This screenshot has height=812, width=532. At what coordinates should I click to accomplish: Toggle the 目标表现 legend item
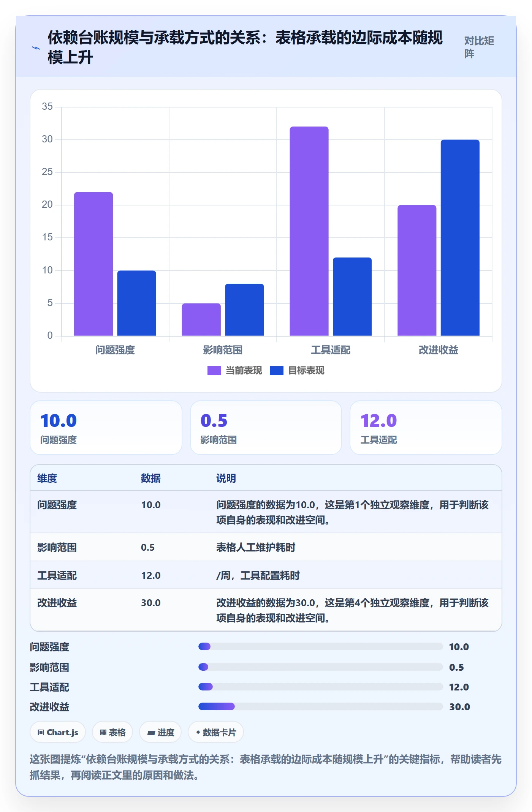297,370
